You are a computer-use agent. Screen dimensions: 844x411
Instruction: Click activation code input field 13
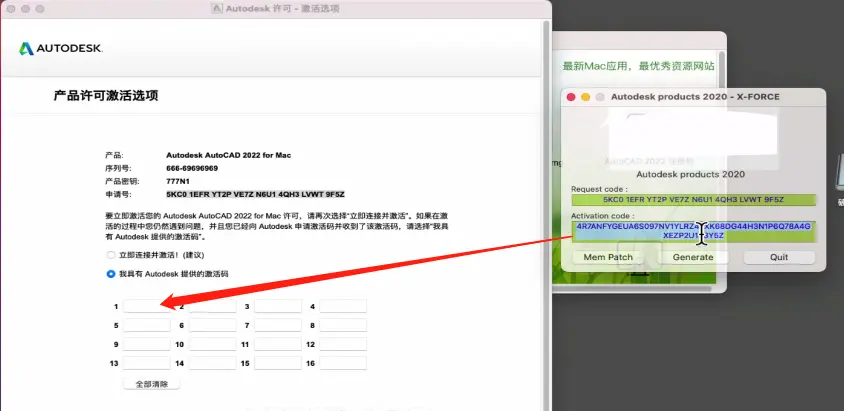click(x=146, y=363)
